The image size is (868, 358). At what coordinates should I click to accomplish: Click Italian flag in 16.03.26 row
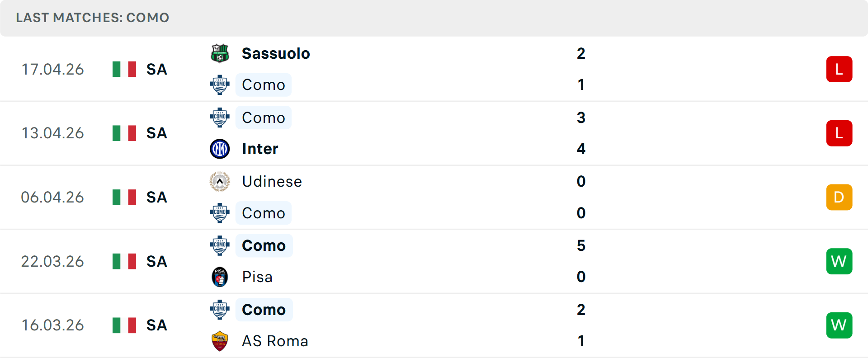124,325
